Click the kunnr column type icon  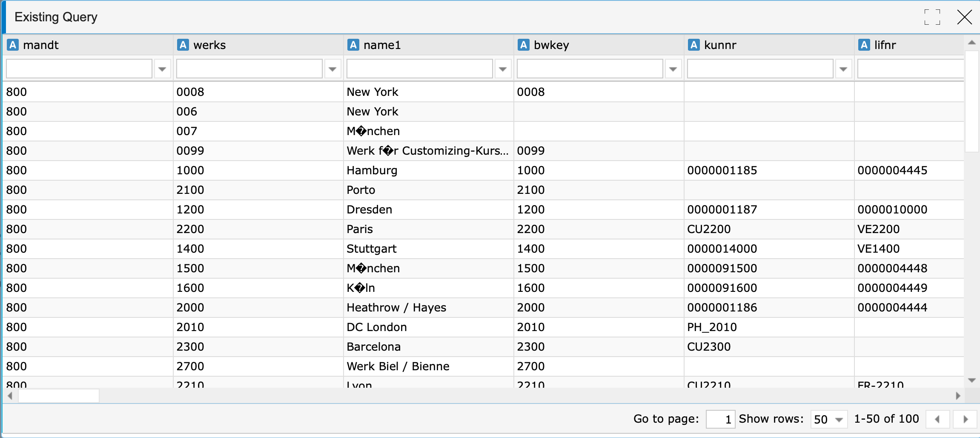[x=694, y=45]
